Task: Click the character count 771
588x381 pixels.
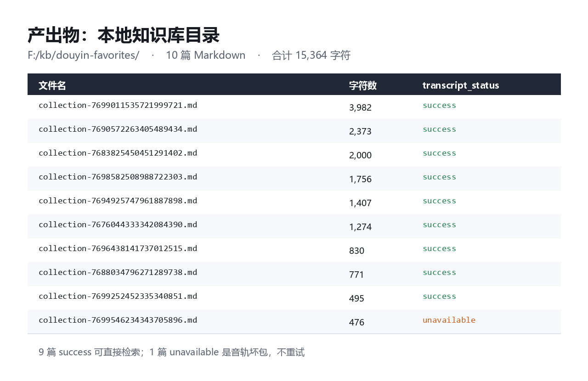Action: (356, 275)
